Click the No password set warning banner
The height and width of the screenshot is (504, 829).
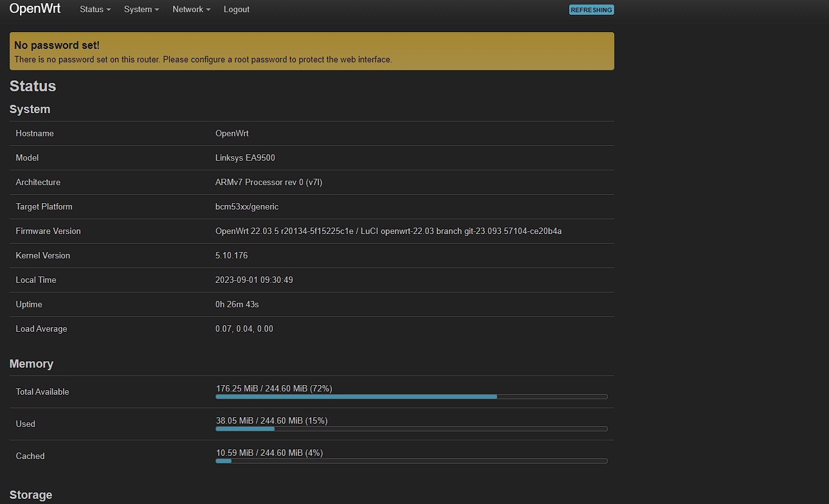click(312, 51)
